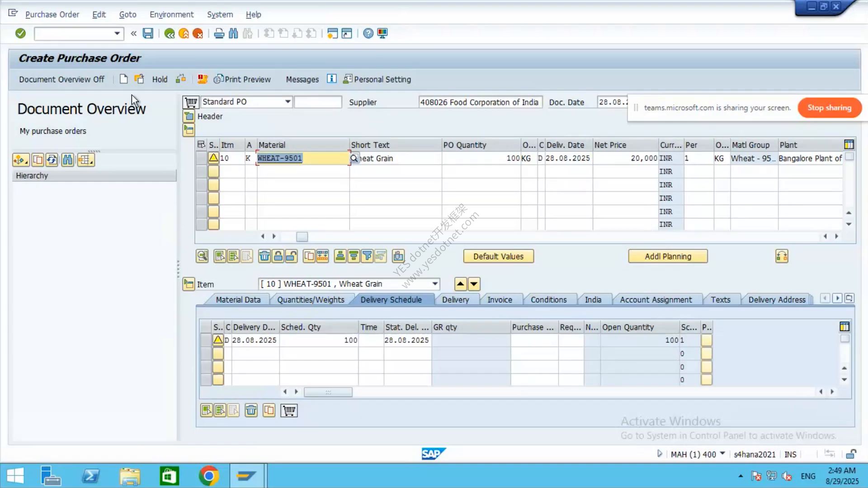The image size is (868, 488).
Task: Select the first delivery schedule row selector
Action: point(206,340)
